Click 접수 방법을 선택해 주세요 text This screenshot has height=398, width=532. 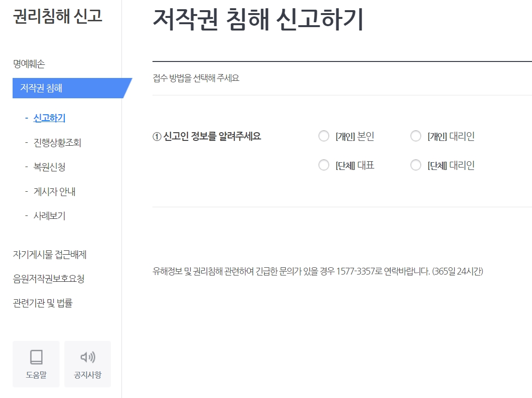tap(196, 78)
